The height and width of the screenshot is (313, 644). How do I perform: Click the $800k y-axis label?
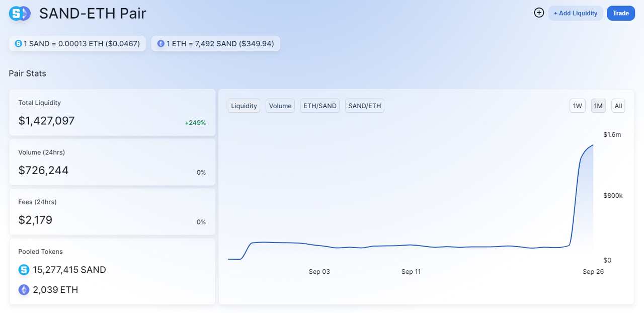coord(613,196)
